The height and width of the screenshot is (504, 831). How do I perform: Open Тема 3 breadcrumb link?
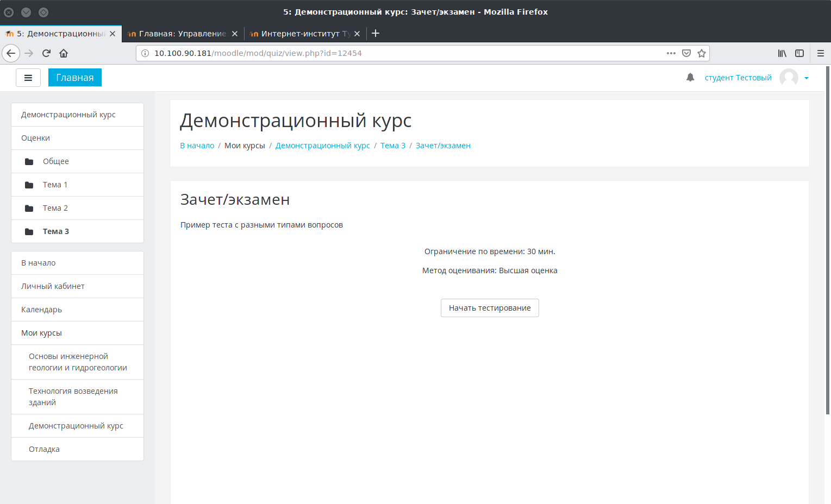pyautogui.click(x=393, y=146)
